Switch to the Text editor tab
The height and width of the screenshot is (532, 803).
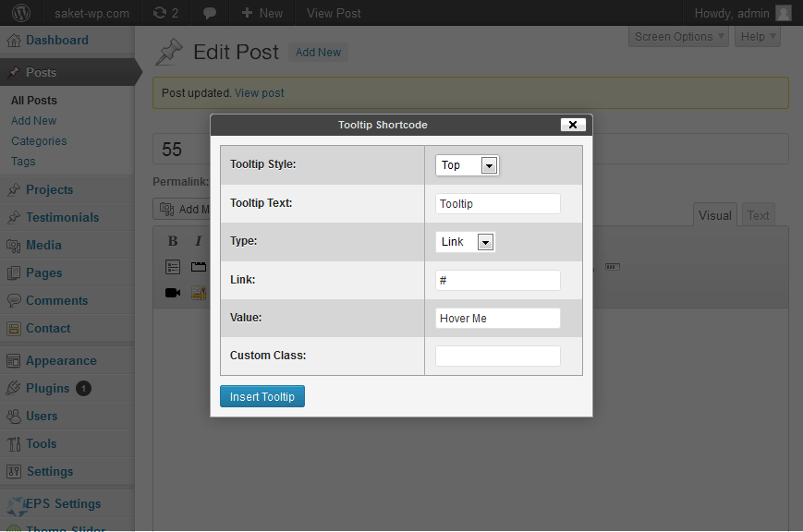pyautogui.click(x=758, y=215)
